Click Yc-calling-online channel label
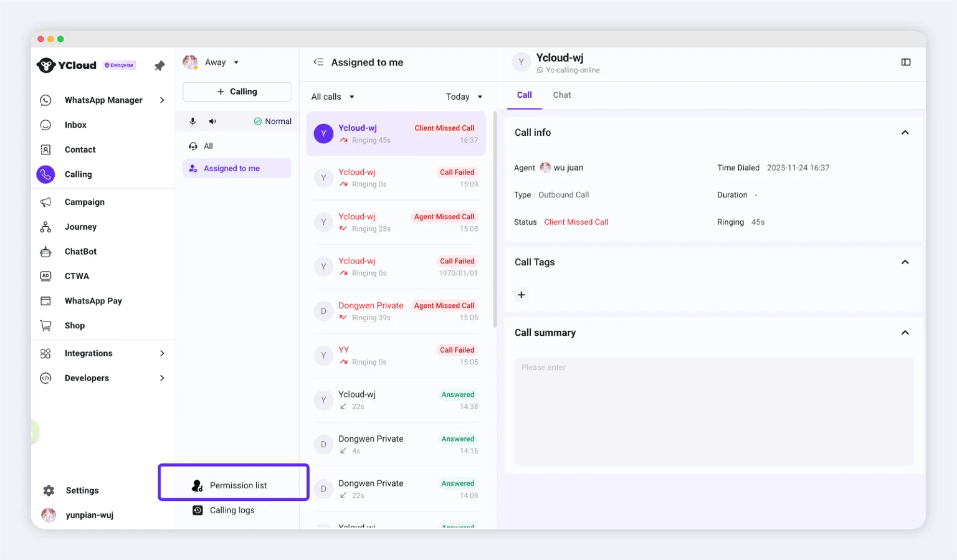 (573, 70)
